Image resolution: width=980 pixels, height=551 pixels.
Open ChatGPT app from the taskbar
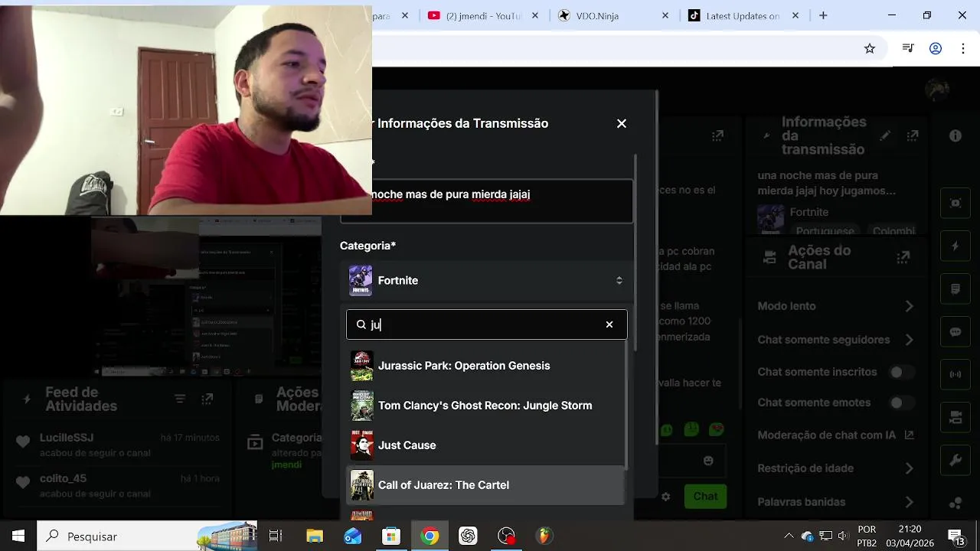click(x=468, y=536)
